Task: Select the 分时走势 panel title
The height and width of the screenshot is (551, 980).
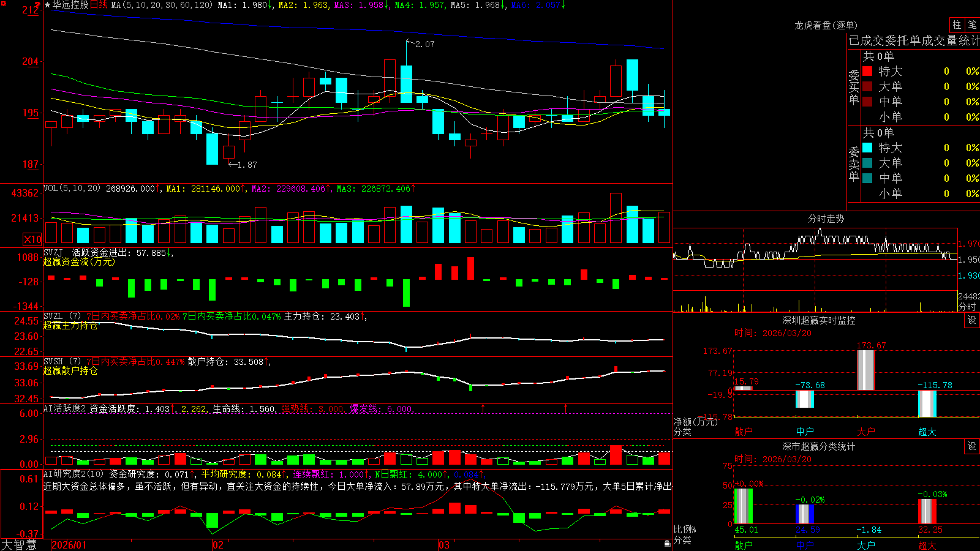Action: [x=826, y=219]
